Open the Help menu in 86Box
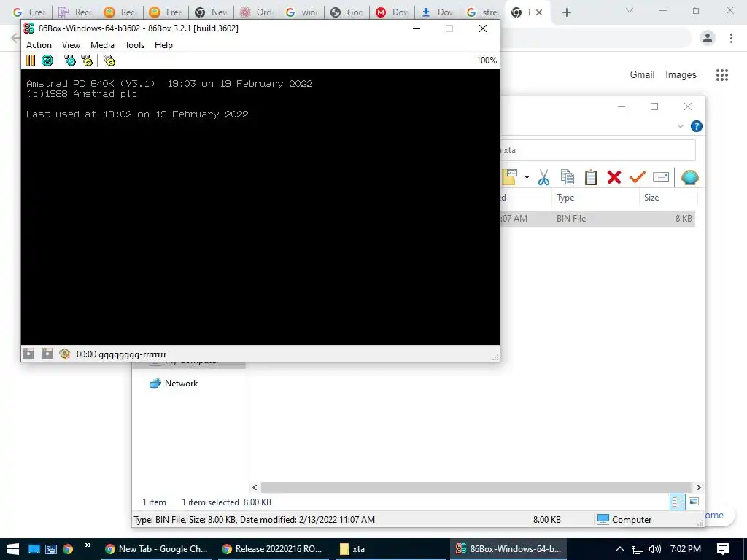The width and height of the screenshot is (747, 560). tap(163, 44)
